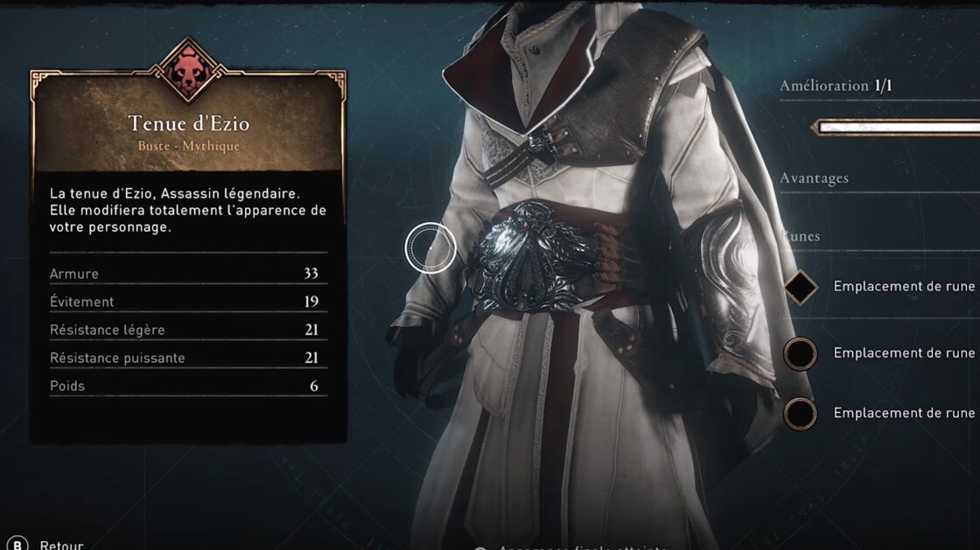980x550 pixels.
Task: Select the Résistance puissante stat row
Action: (x=188, y=358)
